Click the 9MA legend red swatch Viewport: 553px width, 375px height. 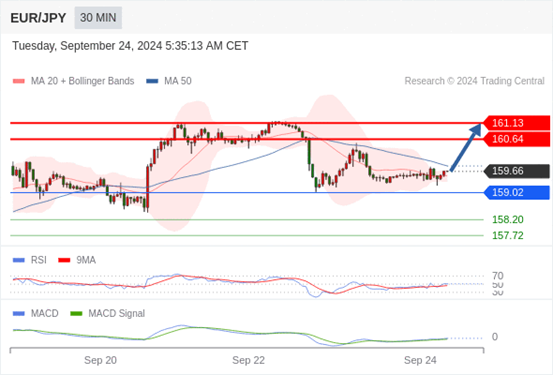(x=64, y=260)
